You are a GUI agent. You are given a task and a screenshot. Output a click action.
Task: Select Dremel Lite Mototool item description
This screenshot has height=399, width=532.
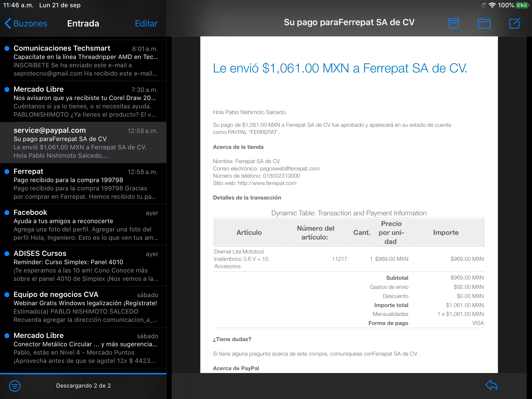(241, 259)
